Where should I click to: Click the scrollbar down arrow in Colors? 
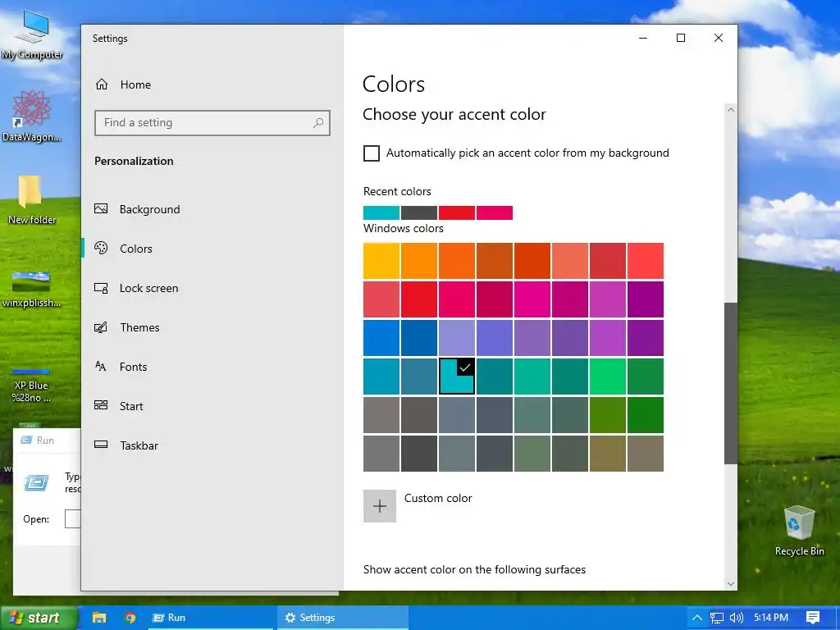click(x=731, y=583)
